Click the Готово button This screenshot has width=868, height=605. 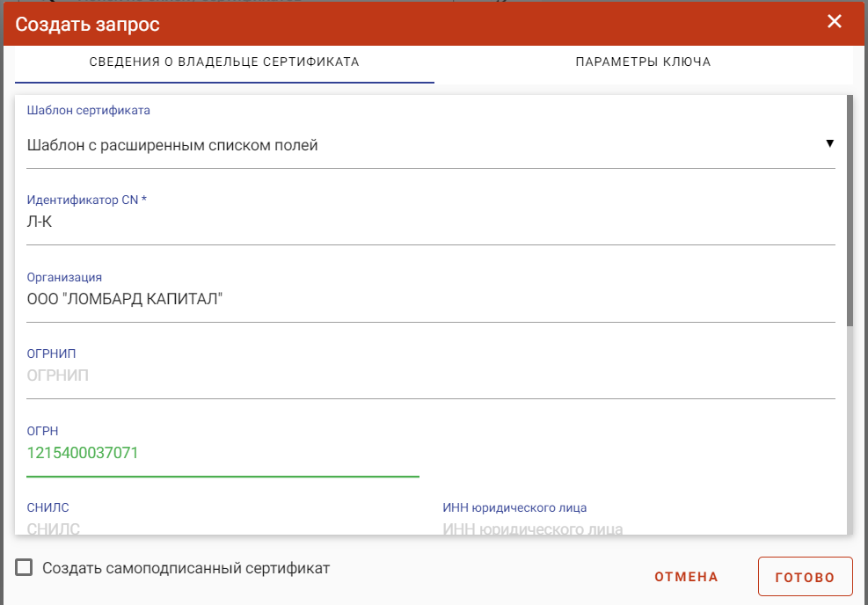(x=805, y=577)
